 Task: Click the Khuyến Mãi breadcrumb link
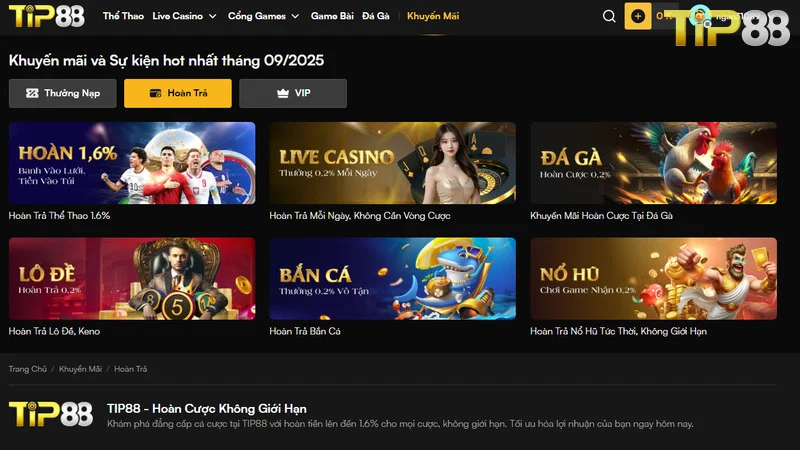point(80,369)
